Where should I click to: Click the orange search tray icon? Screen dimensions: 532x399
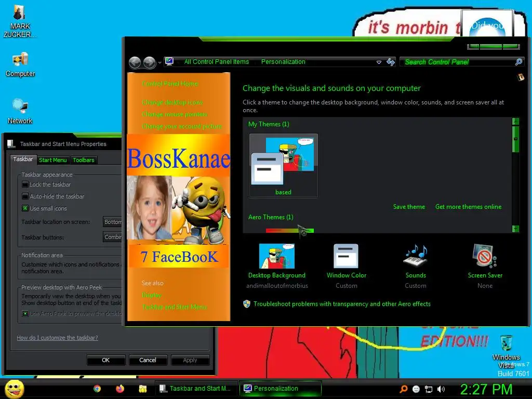(403, 389)
